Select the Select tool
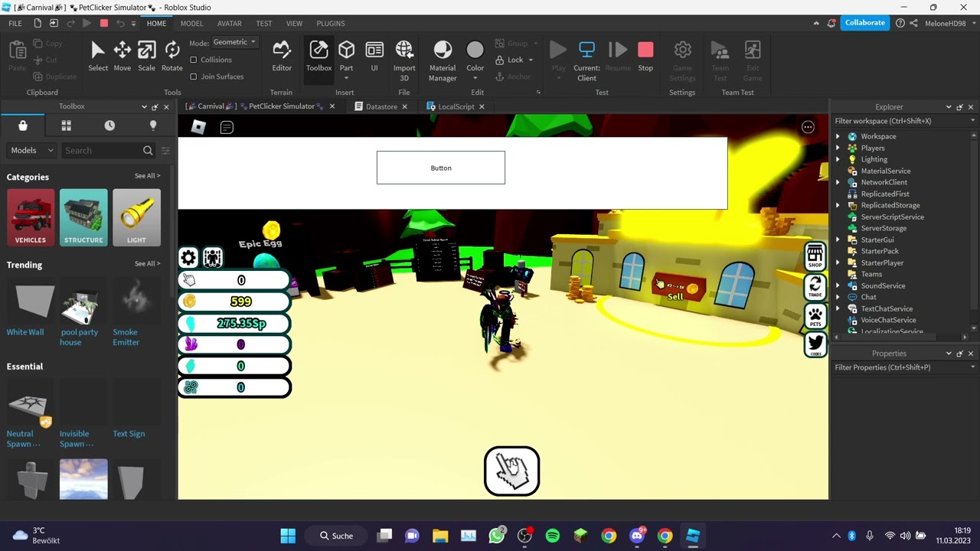The width and height of the screenshot is (980, 551). coord(98,56)
